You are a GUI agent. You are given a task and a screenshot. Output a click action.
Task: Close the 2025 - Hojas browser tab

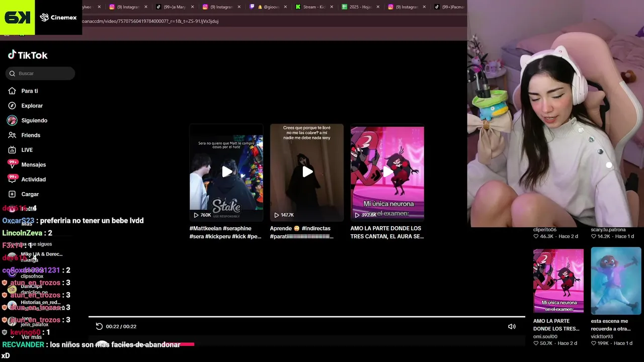pos(378,7)
